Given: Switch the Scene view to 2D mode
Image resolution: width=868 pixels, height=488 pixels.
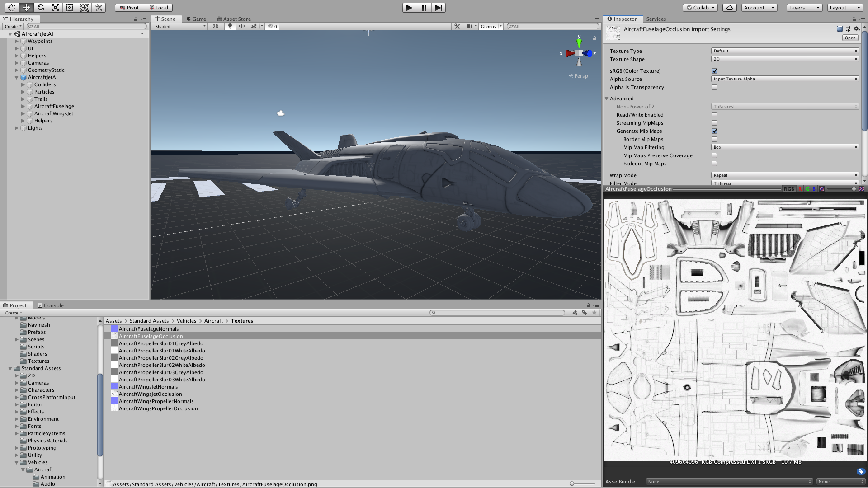Looking at the screenshot, I should pyautogui.click(x=215, y=26).
